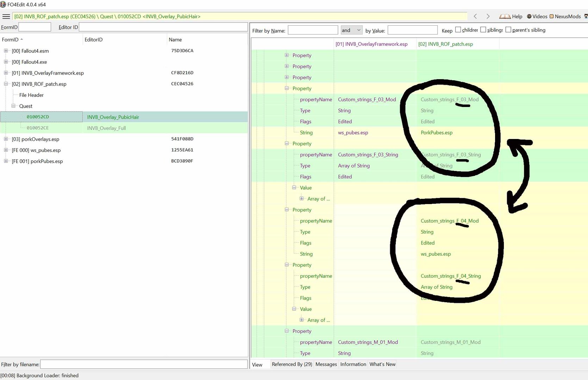Viewport: 588px width, 380px height.
Task: Expand [FE 000] ws_pubes.esp tree node
Action: (x=6, y=150)
